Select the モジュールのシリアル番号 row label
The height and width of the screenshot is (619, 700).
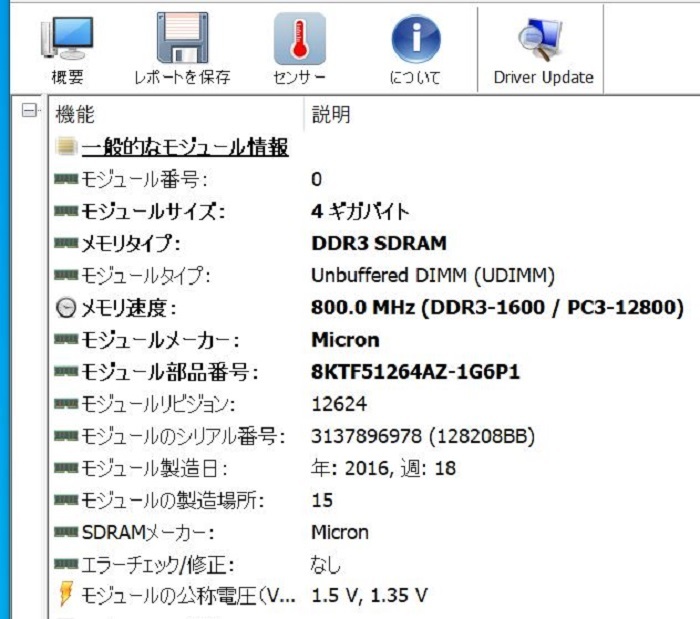183,436
